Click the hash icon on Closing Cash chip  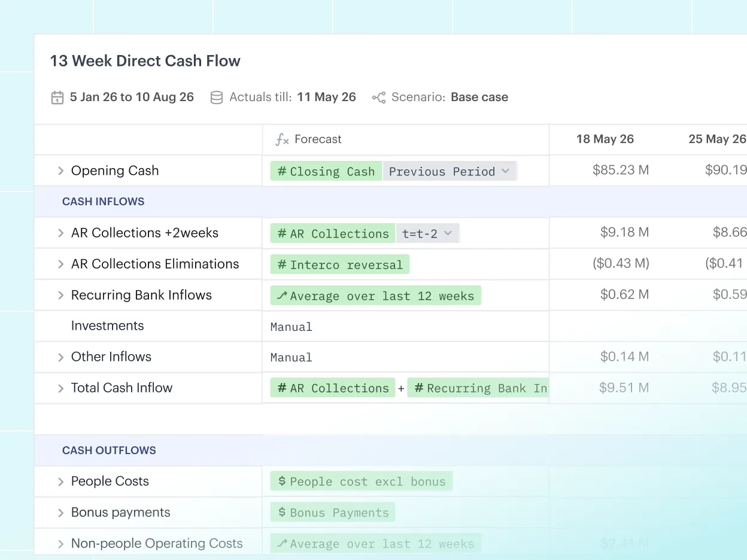282,171
